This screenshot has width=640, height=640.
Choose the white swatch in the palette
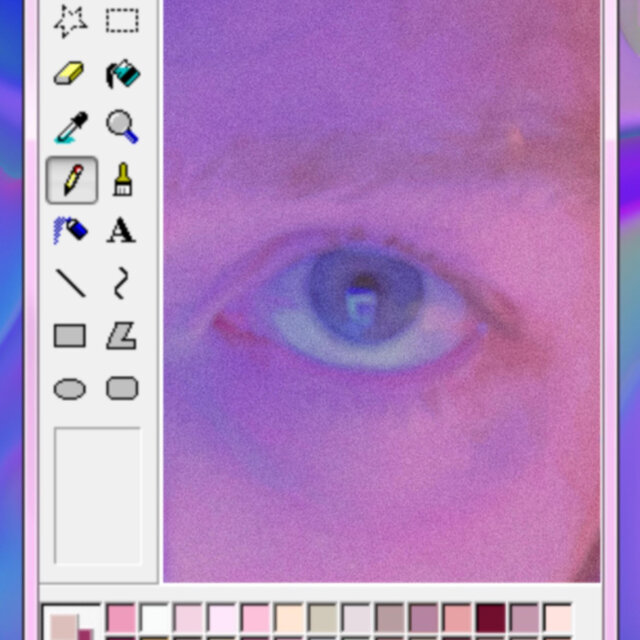(x=155, y=617)
